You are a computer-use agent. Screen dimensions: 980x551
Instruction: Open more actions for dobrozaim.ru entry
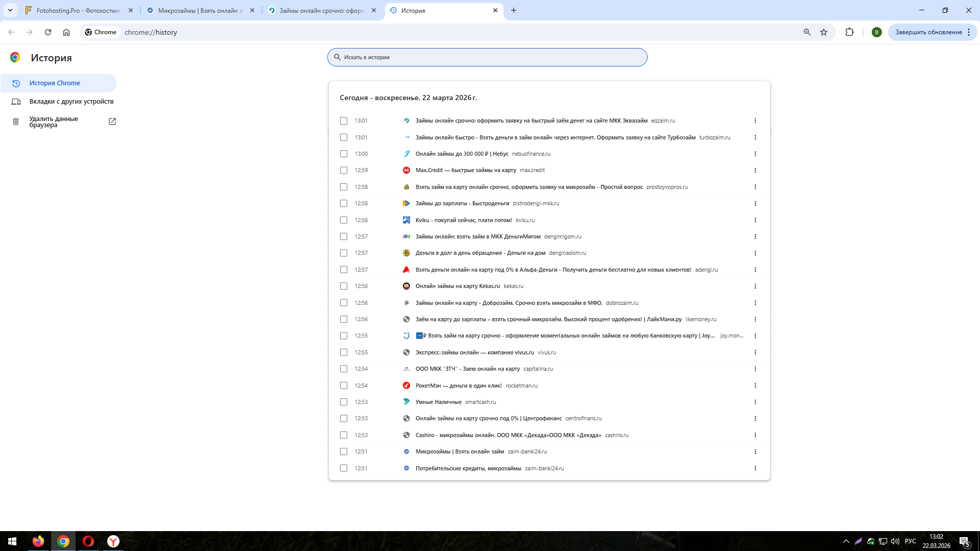click(x=755, y=303)
